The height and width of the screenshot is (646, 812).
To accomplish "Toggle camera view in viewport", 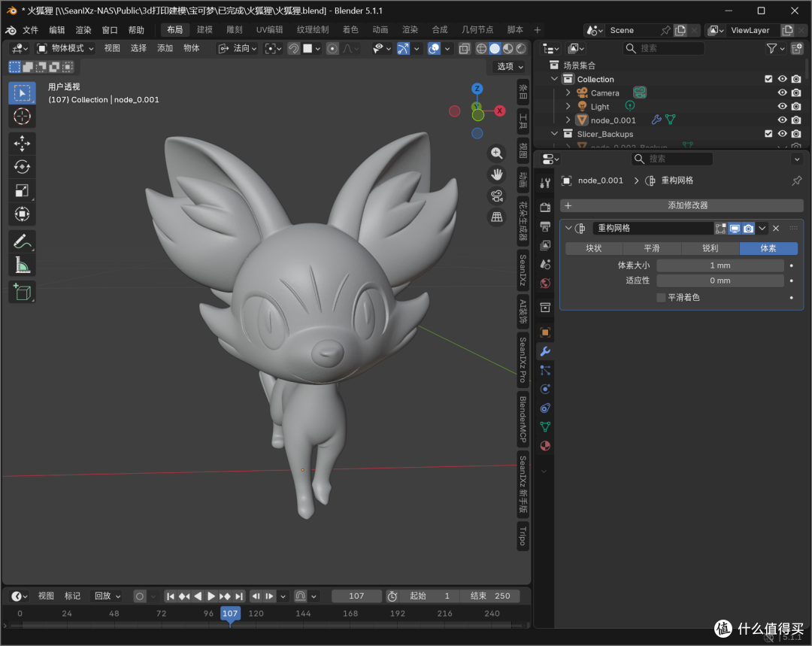I will pos(497,196).
